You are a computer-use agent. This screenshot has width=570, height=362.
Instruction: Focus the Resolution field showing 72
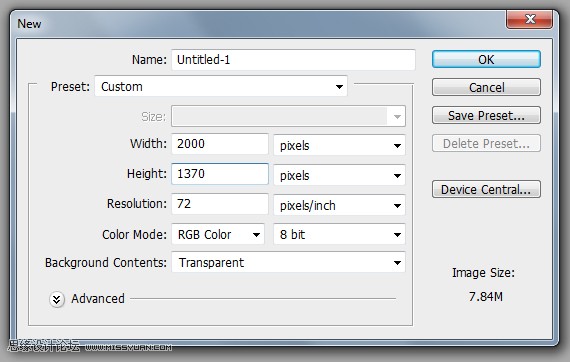point(220,204)
